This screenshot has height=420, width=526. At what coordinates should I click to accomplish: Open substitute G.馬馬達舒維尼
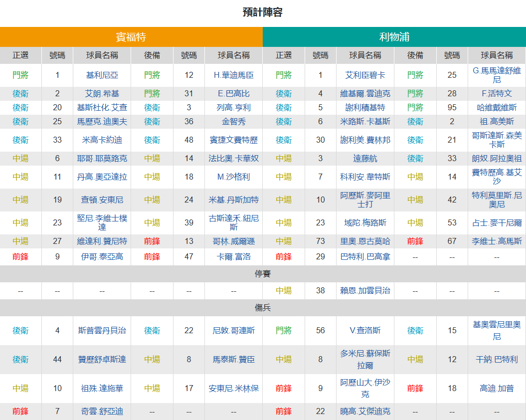[497, 75]
